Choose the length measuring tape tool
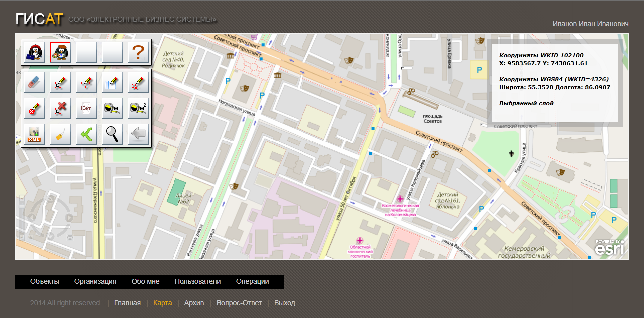 (x=112, y=108)
